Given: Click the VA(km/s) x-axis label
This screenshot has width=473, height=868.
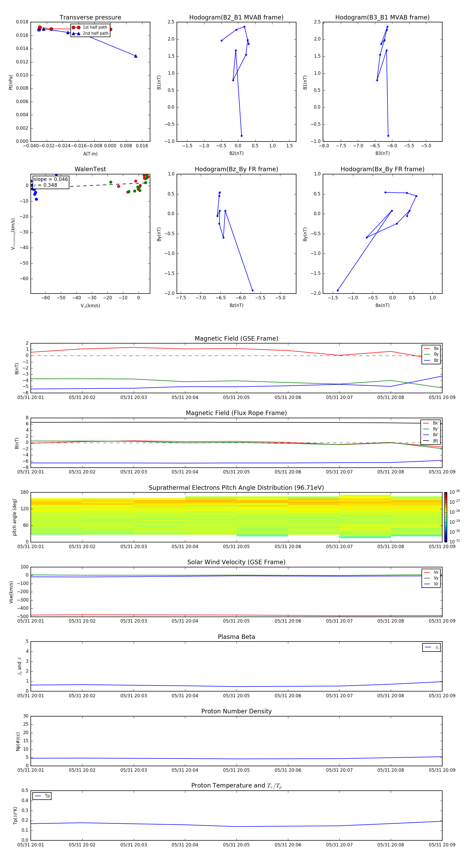Looking at the screenshot, I should coord(90,306).
